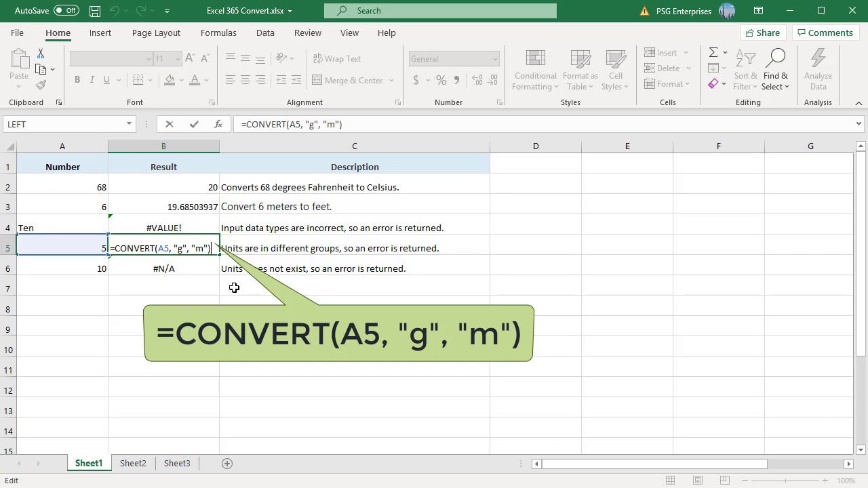Image resolution: width=868 pixels, height=488 pixels.
Task: Switch to the Insert tab
Action: (100, 33)
